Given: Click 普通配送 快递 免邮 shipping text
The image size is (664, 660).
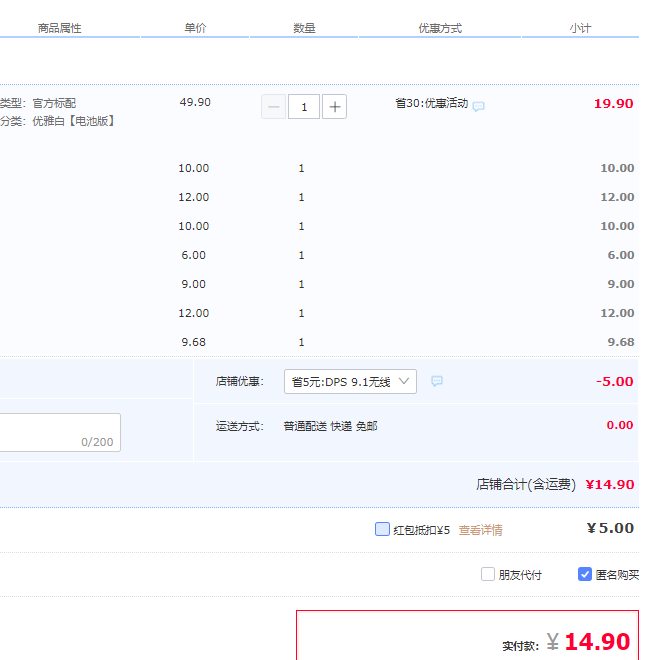Looking at the screenshot, I should [x=330, y=426].
